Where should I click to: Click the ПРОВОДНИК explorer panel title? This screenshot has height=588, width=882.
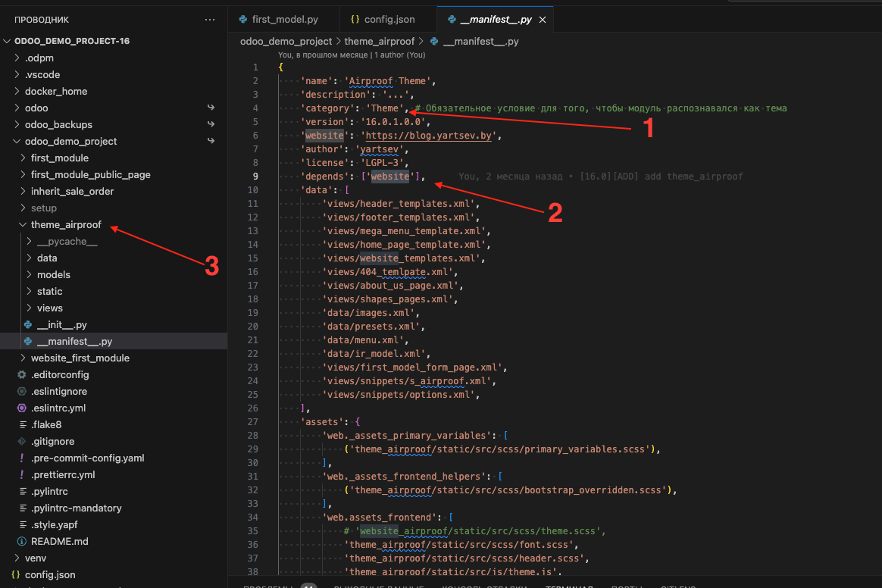click(x=42, y=20)
